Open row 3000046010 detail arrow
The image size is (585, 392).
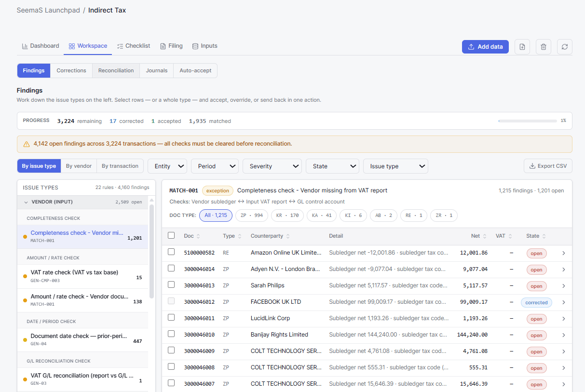click(x=564, y=335)
